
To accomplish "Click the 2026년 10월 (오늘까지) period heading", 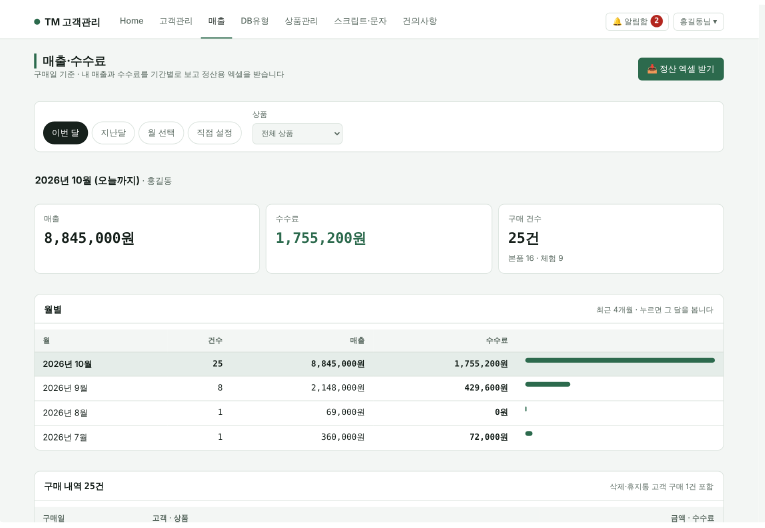I will coord(87,181).
